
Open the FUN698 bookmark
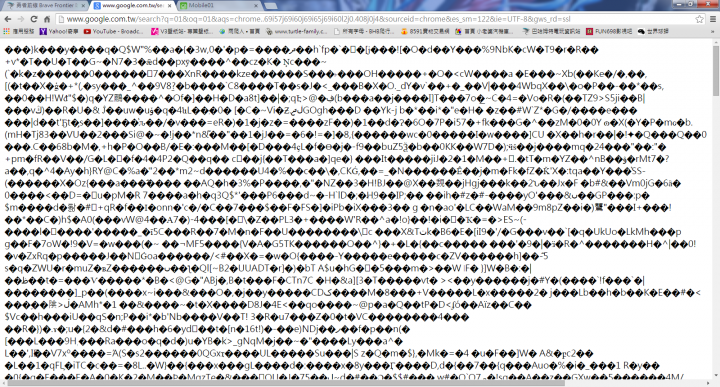click(x=609, y=32)
